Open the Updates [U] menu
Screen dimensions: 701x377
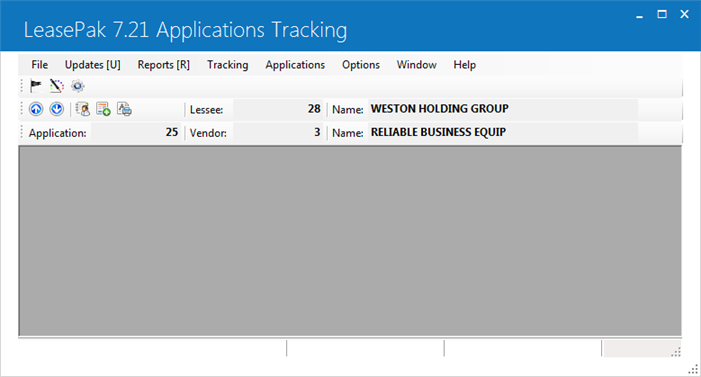(x=93, y=65)
